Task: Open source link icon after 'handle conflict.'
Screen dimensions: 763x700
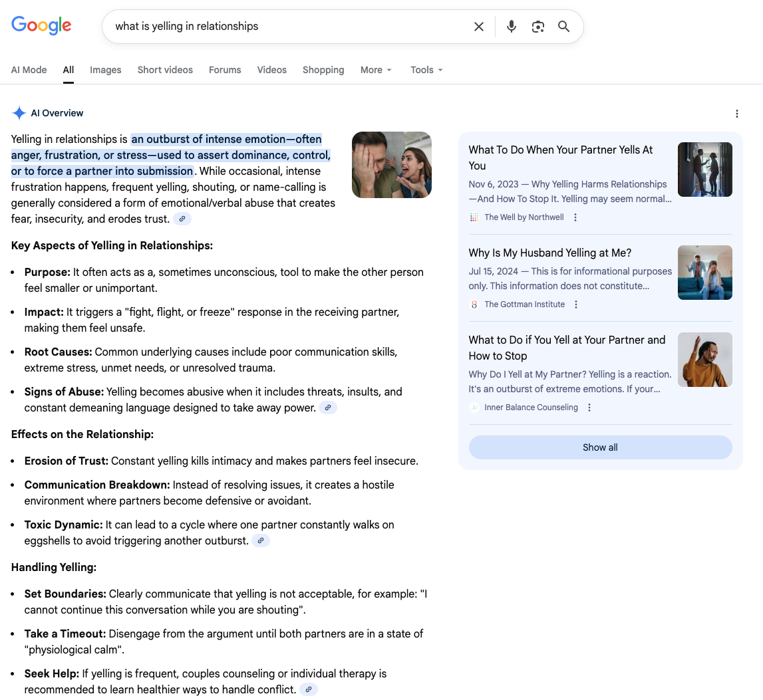Action: click(x=309, y=689)
